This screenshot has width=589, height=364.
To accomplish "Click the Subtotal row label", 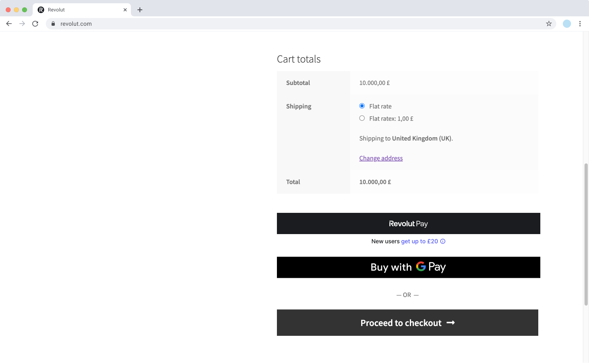I will coord(298,83).
